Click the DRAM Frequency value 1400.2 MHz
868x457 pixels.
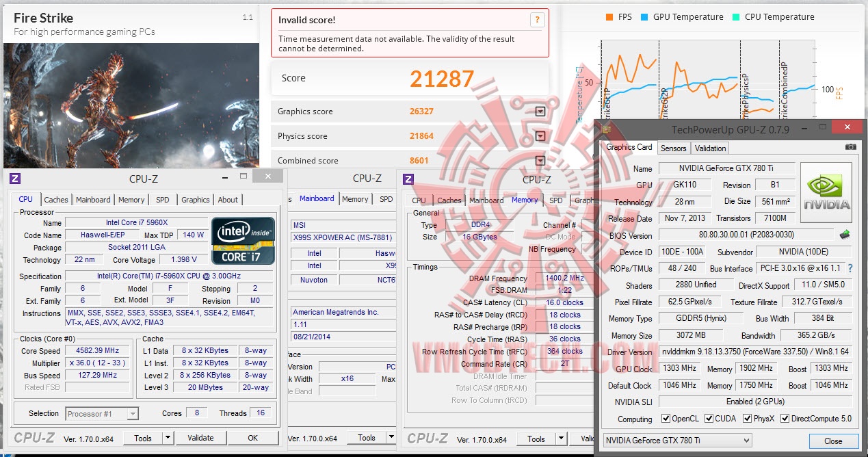click(565, 278)
